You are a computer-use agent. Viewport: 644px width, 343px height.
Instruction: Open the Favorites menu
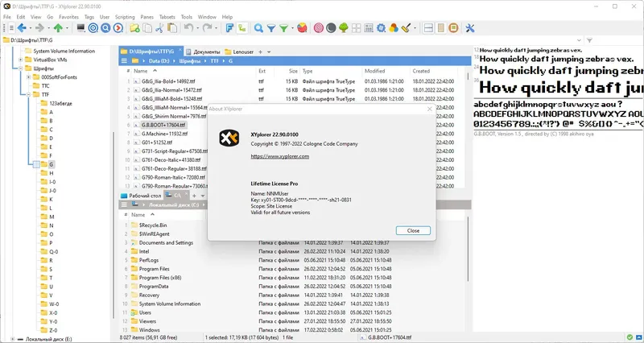pos(68,17)
